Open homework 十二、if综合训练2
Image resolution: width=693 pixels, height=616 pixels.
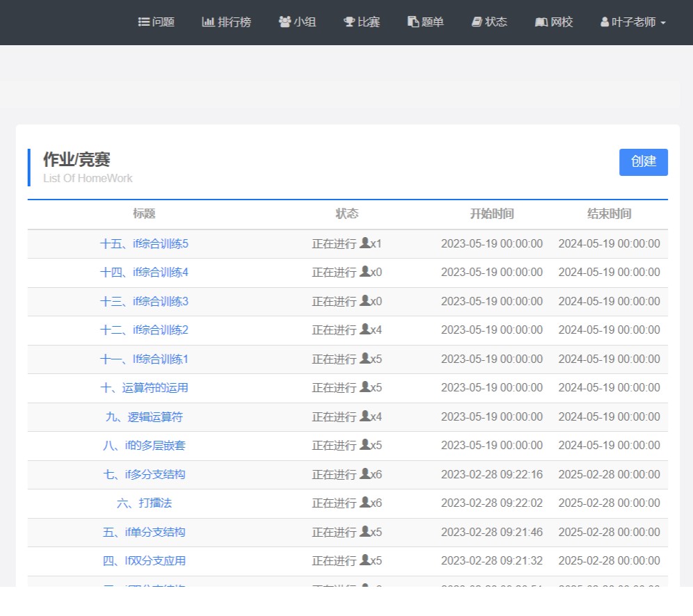(144, 330)
